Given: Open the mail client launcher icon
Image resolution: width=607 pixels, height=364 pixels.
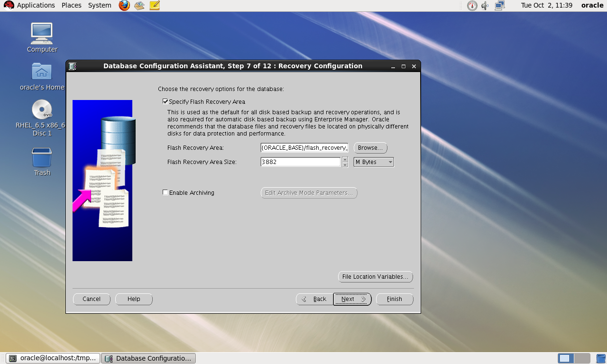Looking at the screenshot, I should [139, 6].
